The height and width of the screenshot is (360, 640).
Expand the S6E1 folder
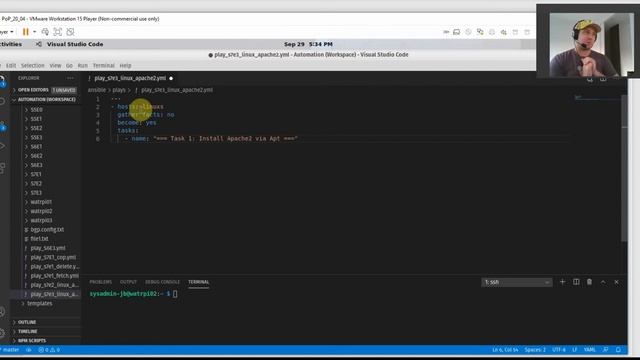[36, 147]
